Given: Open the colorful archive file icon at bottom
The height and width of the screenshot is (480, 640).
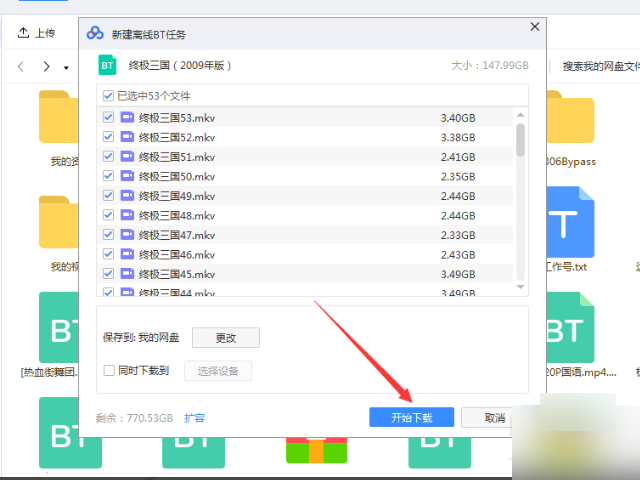Looking at the screenshot, I should pos(316,450).
